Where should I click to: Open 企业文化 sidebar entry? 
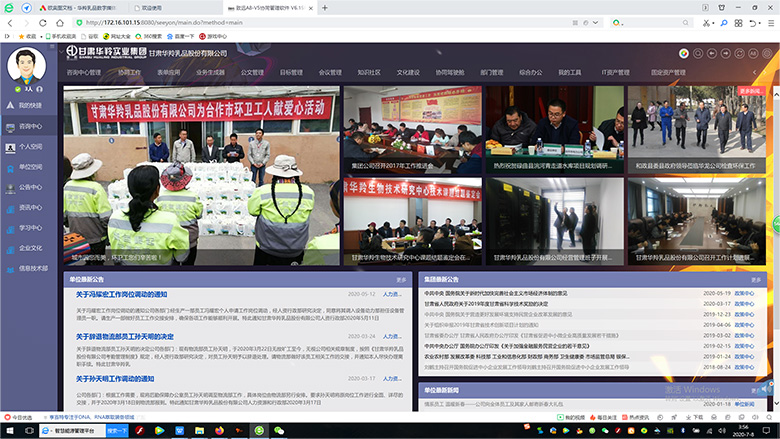[30, 247]
